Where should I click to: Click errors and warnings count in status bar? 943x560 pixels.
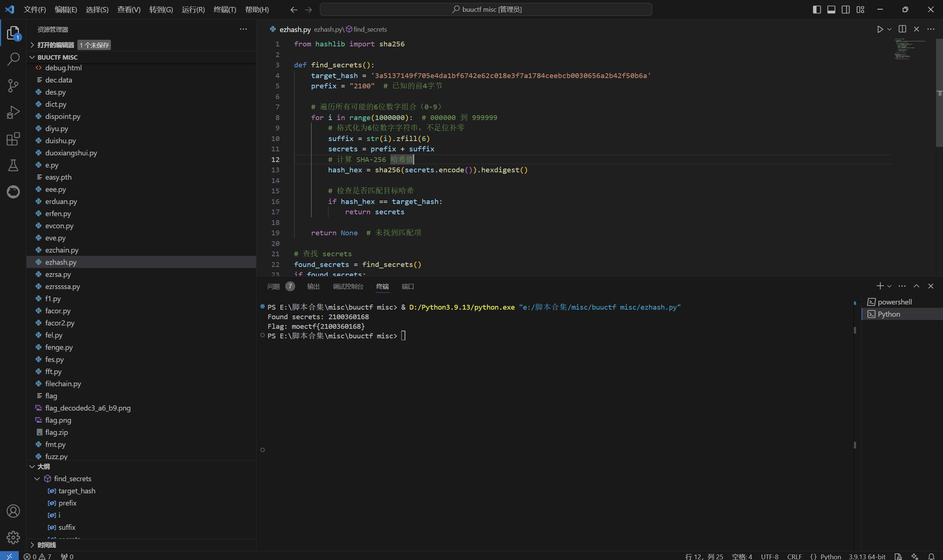[37, 556]
